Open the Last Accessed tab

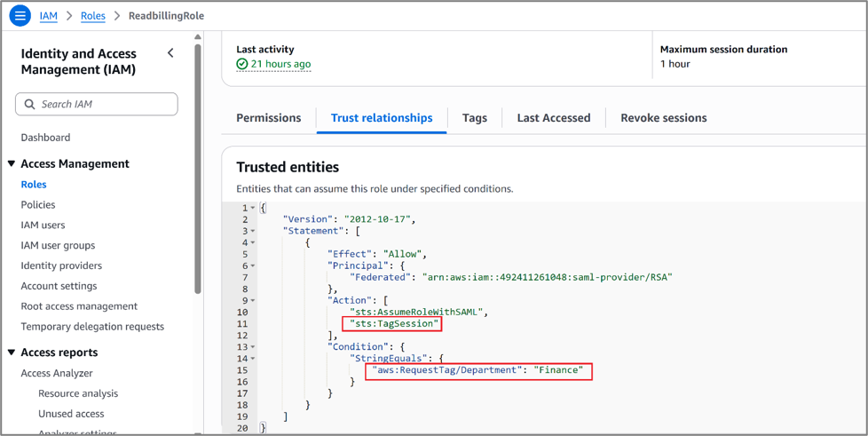click(x=554, y=118)
